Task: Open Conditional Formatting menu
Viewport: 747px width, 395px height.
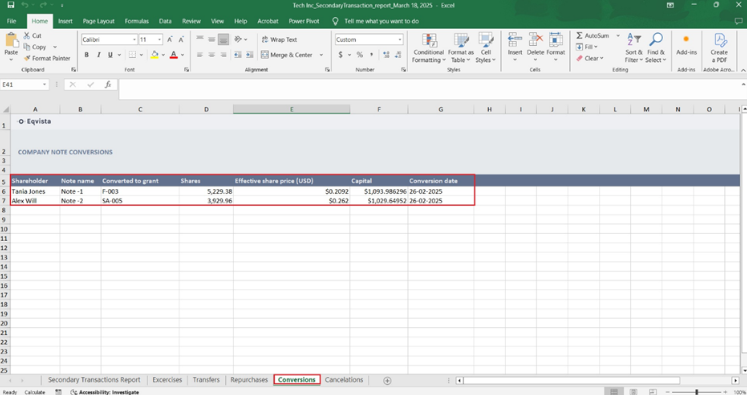Action: click(x=429, y=48)
